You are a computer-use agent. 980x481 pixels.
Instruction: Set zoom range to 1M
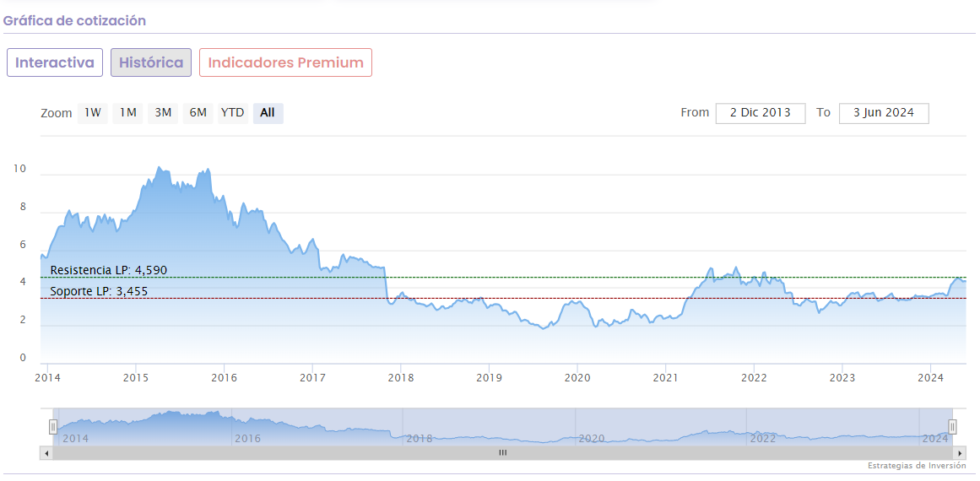point(128,113)
